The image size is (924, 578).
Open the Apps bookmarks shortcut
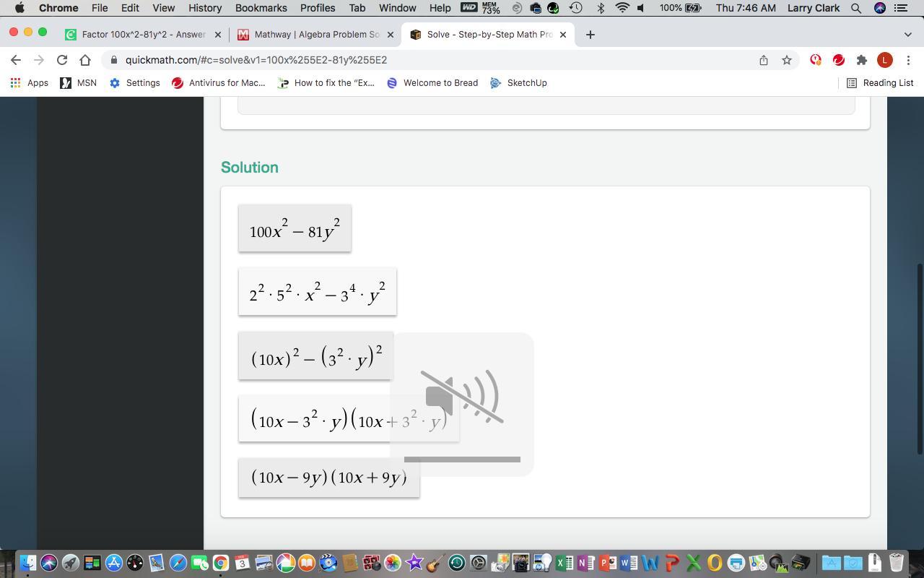coord(30,83)
